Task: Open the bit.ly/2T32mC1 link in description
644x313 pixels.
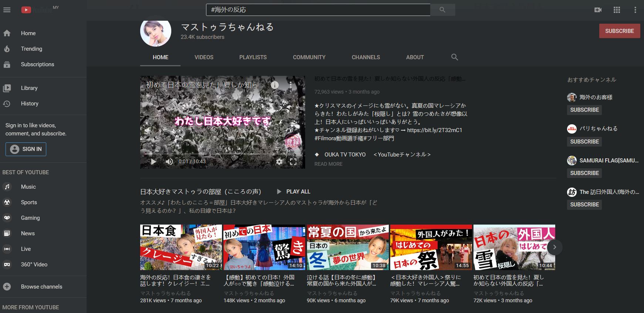Action: point(435,130)
